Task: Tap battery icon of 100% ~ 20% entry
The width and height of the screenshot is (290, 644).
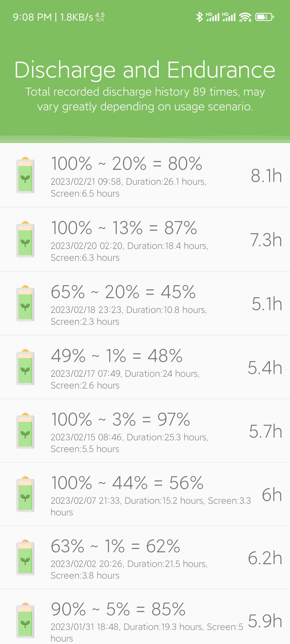Action: tap(25, 175)
